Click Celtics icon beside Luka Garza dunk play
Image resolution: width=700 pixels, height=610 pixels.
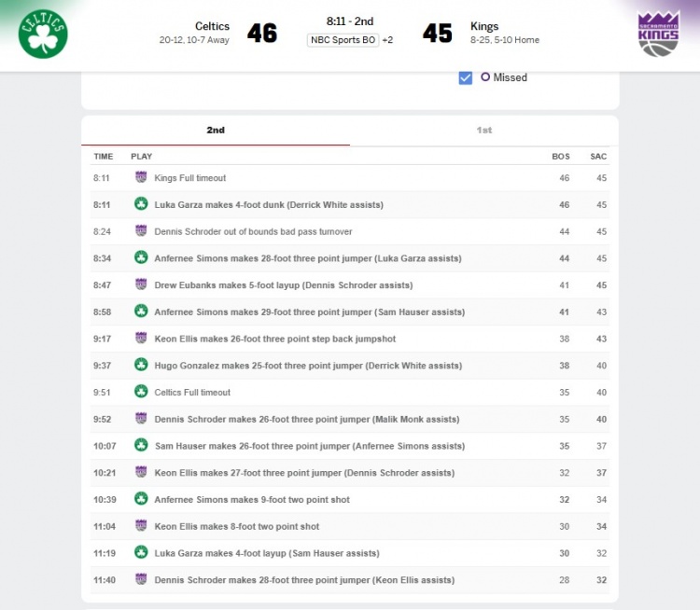[x=141, y=204]
